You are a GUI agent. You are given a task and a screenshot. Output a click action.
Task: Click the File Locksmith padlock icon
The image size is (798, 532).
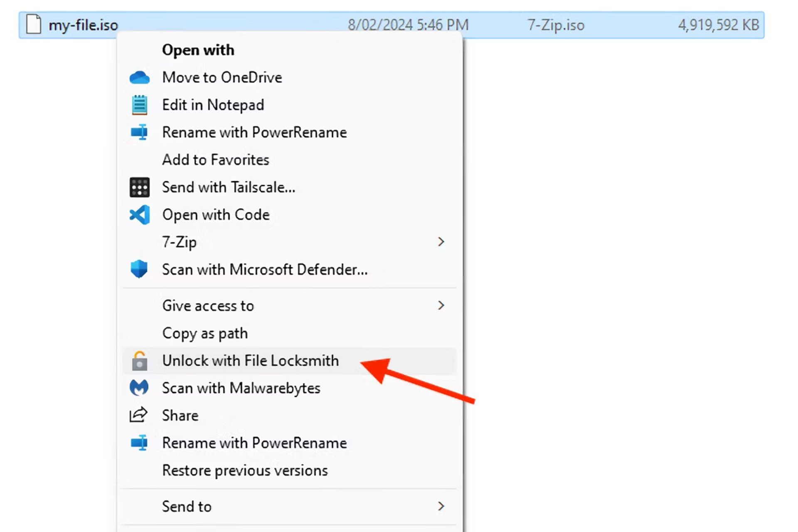tap(139, 361)
